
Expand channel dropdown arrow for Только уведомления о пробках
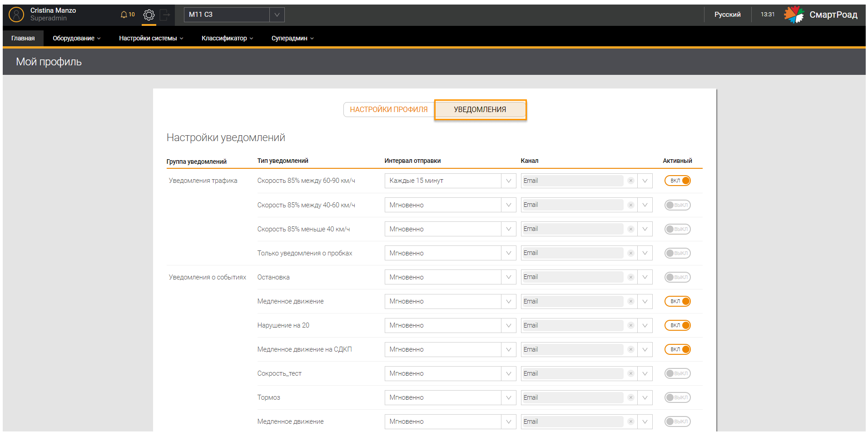coord(645,253)
